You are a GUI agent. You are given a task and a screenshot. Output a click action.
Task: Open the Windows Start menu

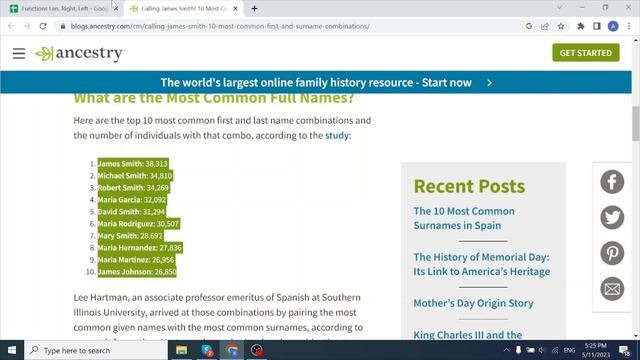click(x=12, y=350)
